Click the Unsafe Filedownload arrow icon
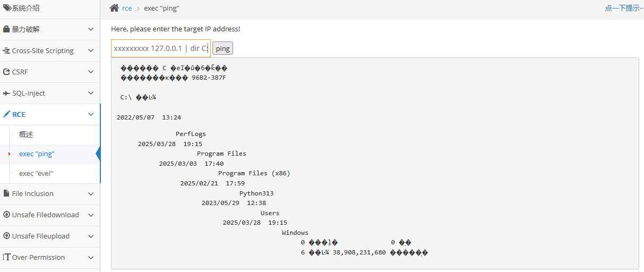The image size is (644, 272). [6, 215]
